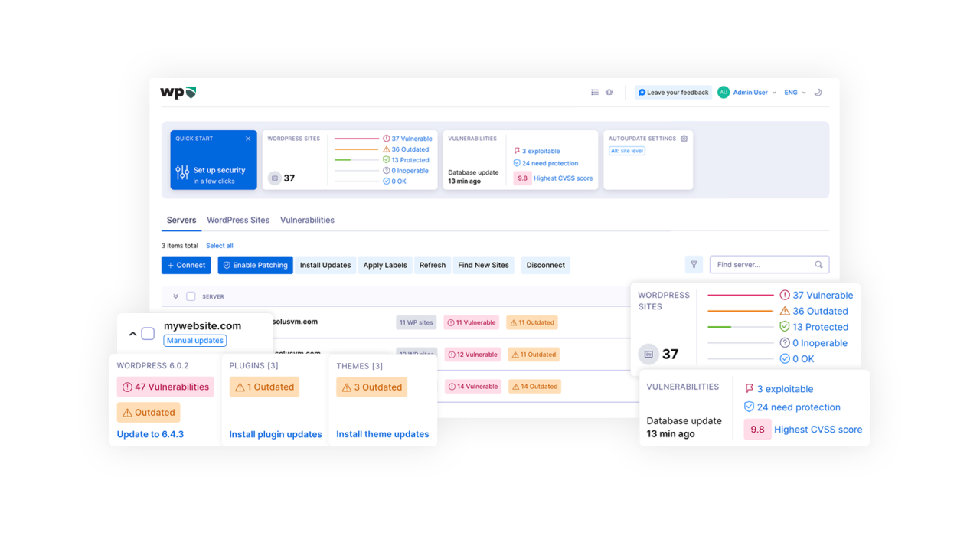This screenshot has width=980, height=536.
Task: Select the list view icon in the header
Action: point(594,92)
